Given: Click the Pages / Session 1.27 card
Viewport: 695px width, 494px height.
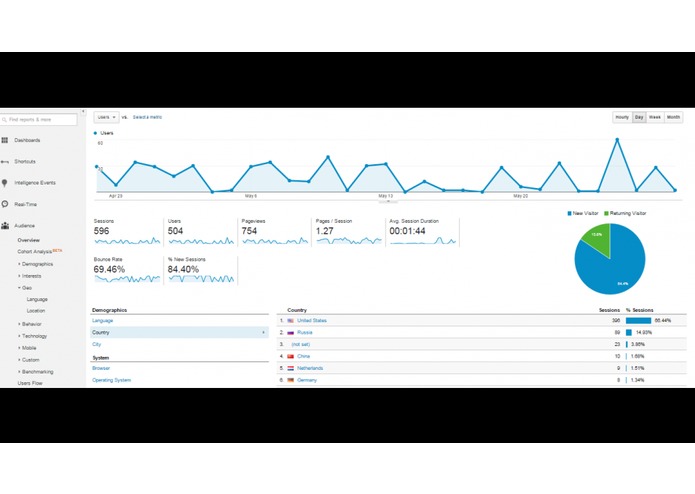Looking at the screenshot, I should [x=349, y=232].
